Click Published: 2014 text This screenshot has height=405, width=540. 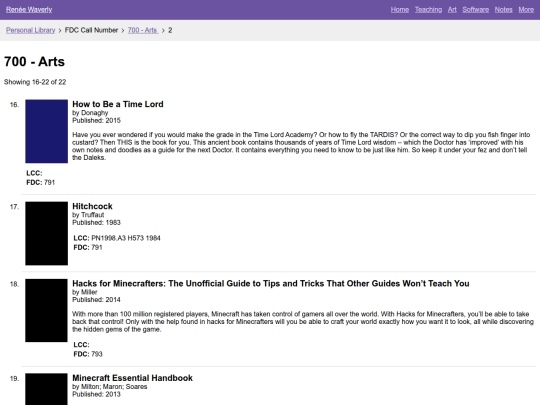click(x=96, y=300)
